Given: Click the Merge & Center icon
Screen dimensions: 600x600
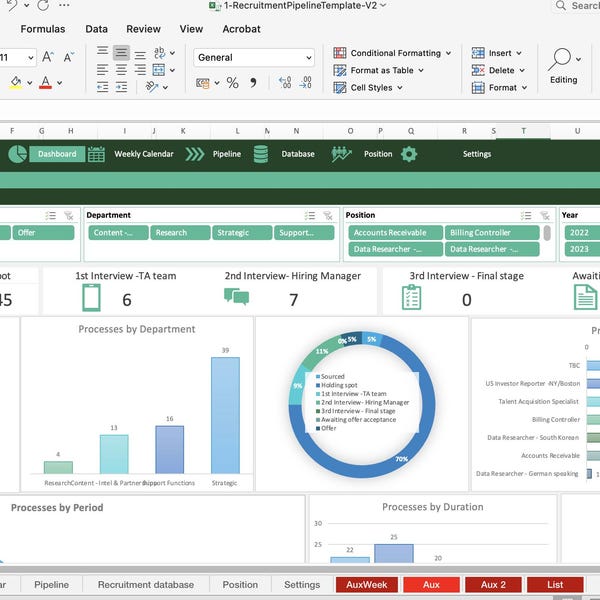Looking at the screenshot, I should click(x=159, y=70).
